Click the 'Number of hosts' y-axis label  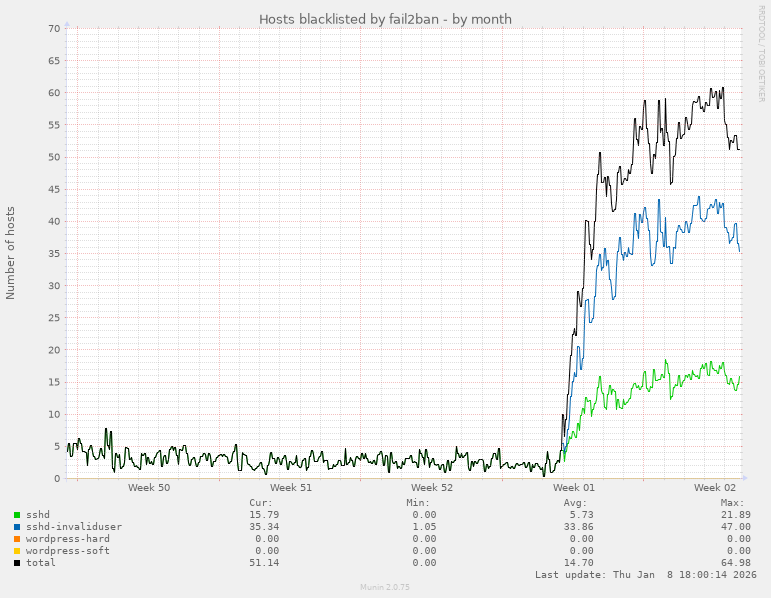(x=11, y=253)
